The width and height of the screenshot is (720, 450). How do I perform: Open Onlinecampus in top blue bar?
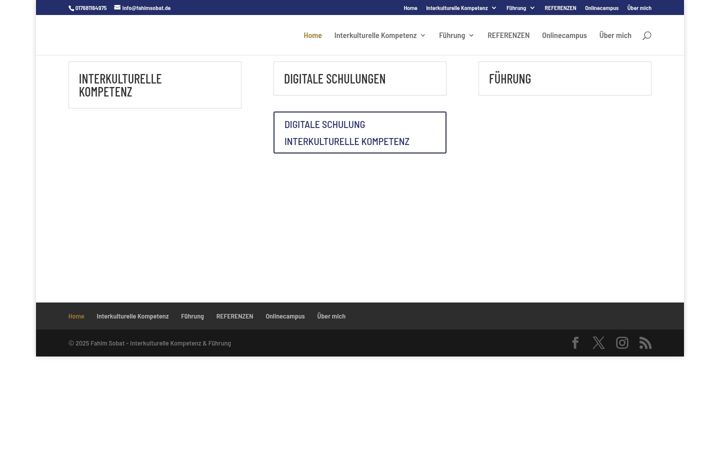tap(602, 8)
